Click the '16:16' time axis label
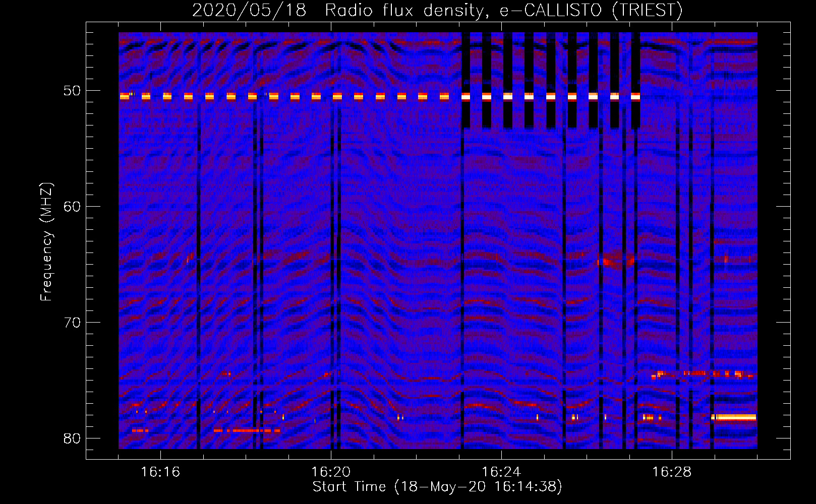This screenshot has height=504, width=816. (160, 472)
